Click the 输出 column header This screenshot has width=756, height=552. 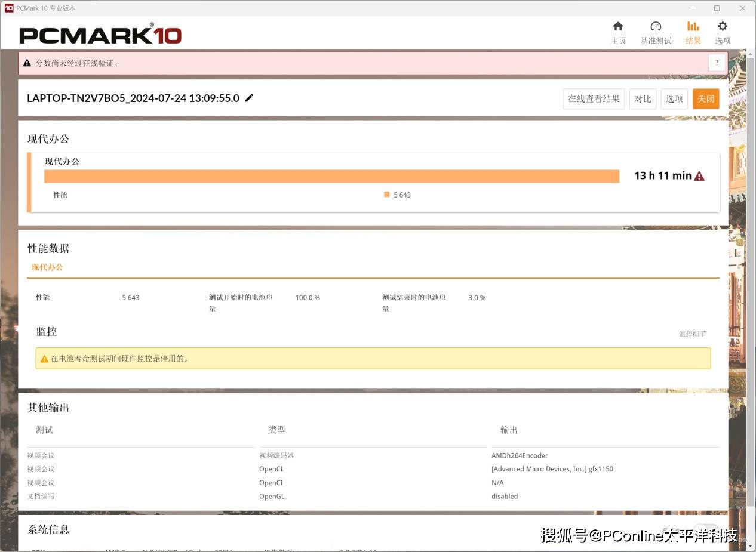point(509,430)
